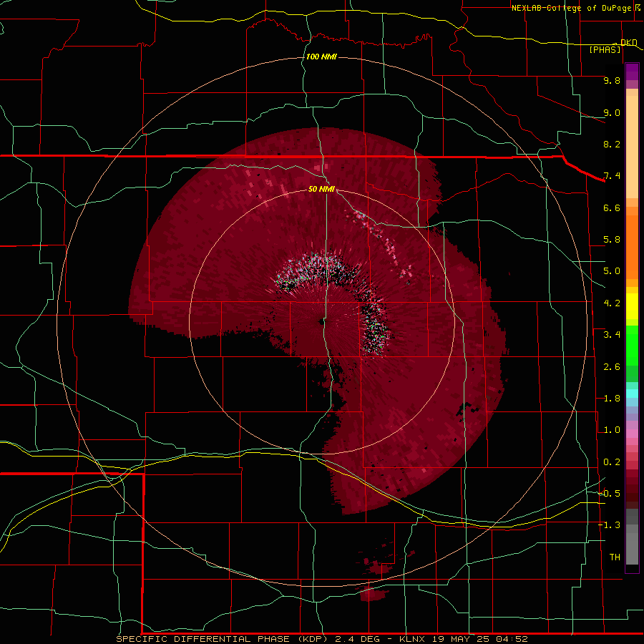The image size is (644, 644).
Task: Click the radar site at the scan center
Action: (321, 322)
